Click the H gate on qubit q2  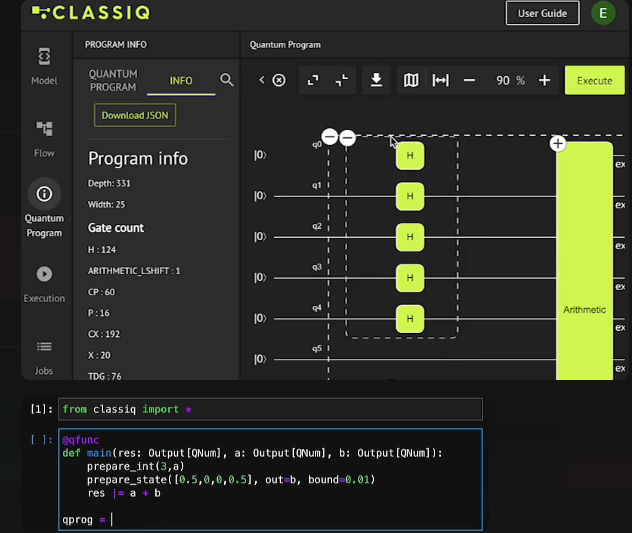(x=410, y=237)
